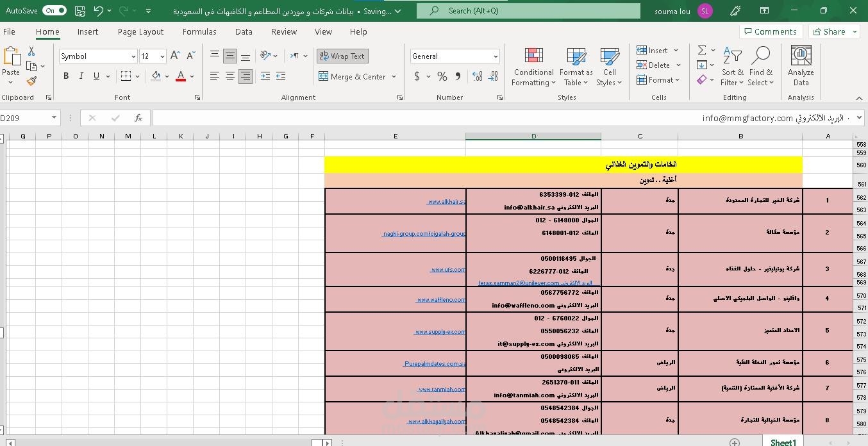Apply the Fill Color bucket swatch
868x446 pixels.
[x=156, y=76]
